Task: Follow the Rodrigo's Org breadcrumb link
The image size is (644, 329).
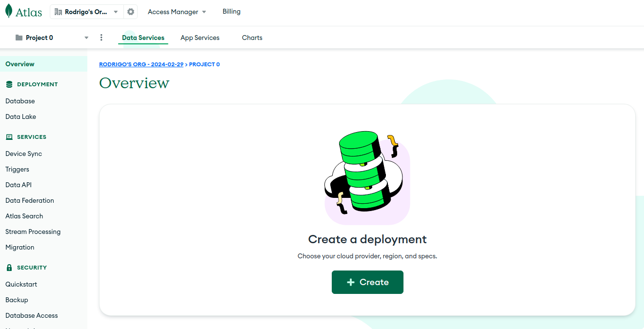Action: [141, 64]
